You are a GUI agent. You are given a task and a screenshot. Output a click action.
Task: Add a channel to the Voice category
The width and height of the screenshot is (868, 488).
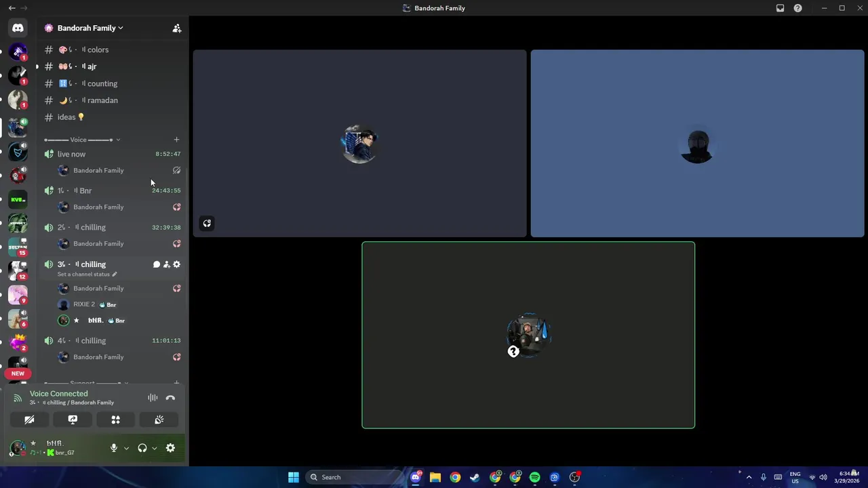176,140
